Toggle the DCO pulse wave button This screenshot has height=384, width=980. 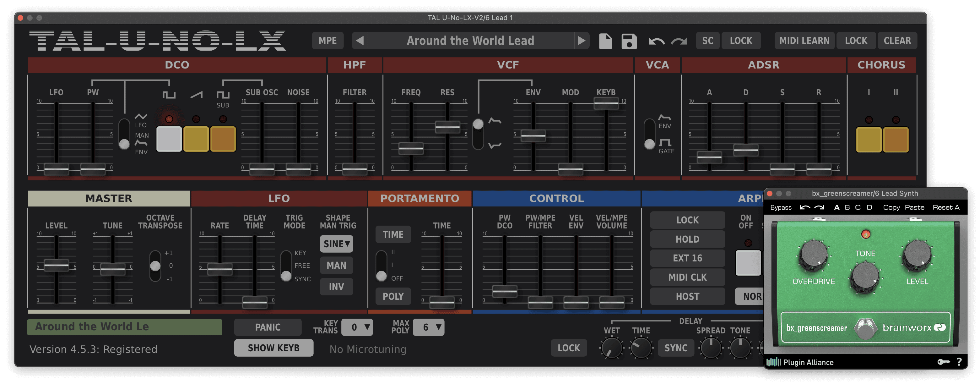[x=169, y=139]
